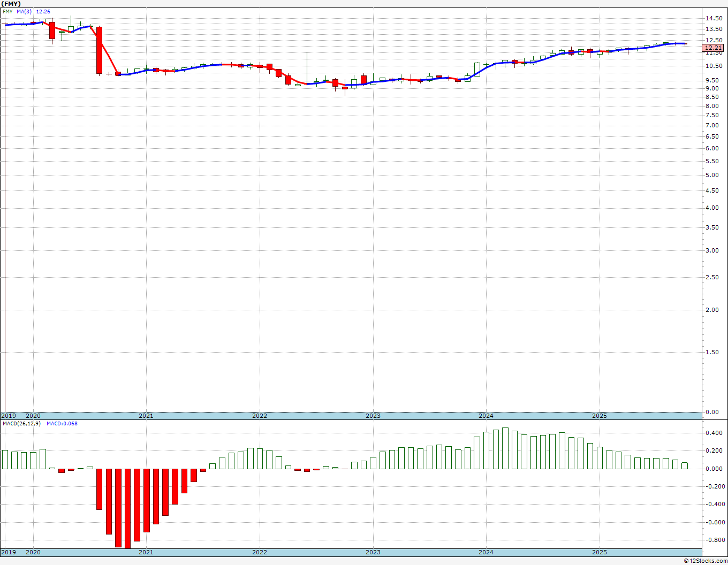Click the 13.50 price axis label
Viewport: 728px width, 565px height.
(x=713, y=29)
